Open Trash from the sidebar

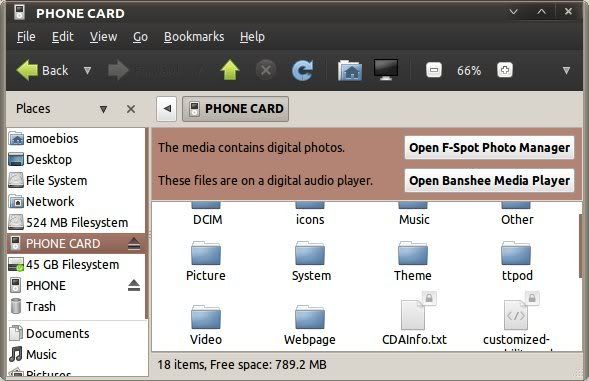pyautogui.click(x=76, y=307)
